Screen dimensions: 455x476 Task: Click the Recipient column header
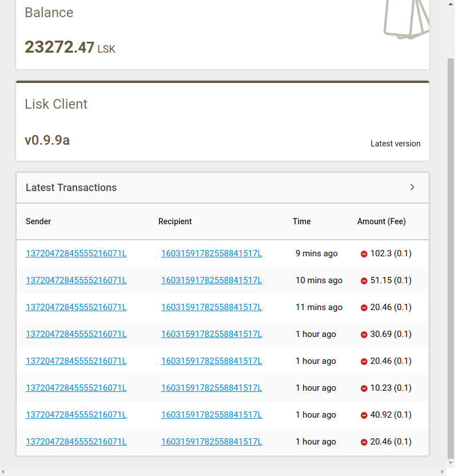(175, 221)
